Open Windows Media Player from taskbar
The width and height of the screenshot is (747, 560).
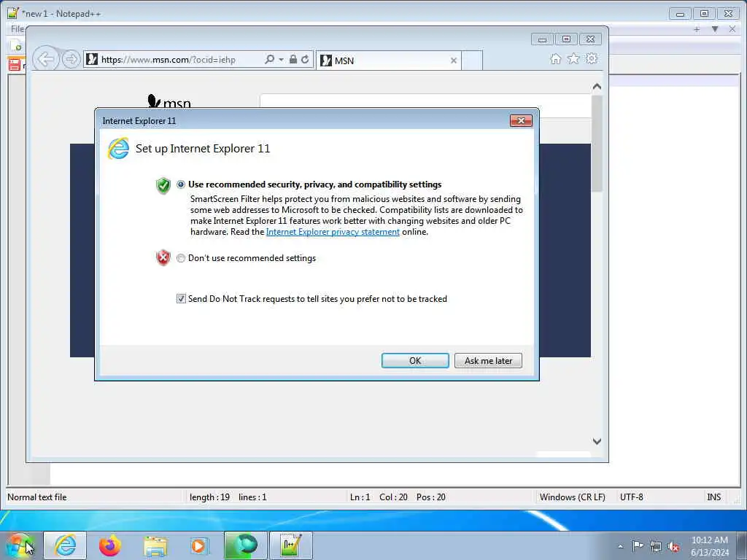click(198, 545)
